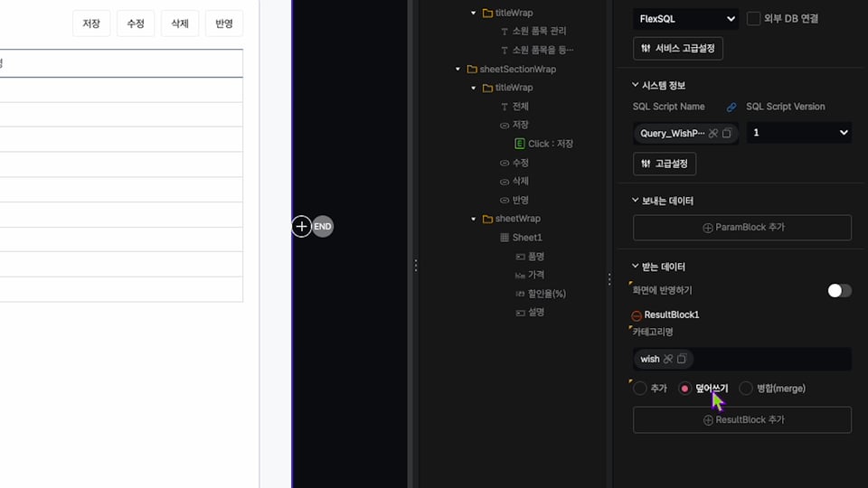Viewport: 868px width, 488px height.
Task: Collapse titleWrap arrow under sheetSectionWrap
Action: point(473,88)
